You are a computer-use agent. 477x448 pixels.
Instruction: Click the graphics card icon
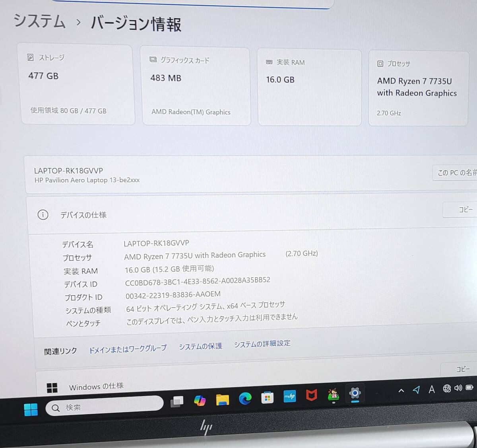(153, 60)
